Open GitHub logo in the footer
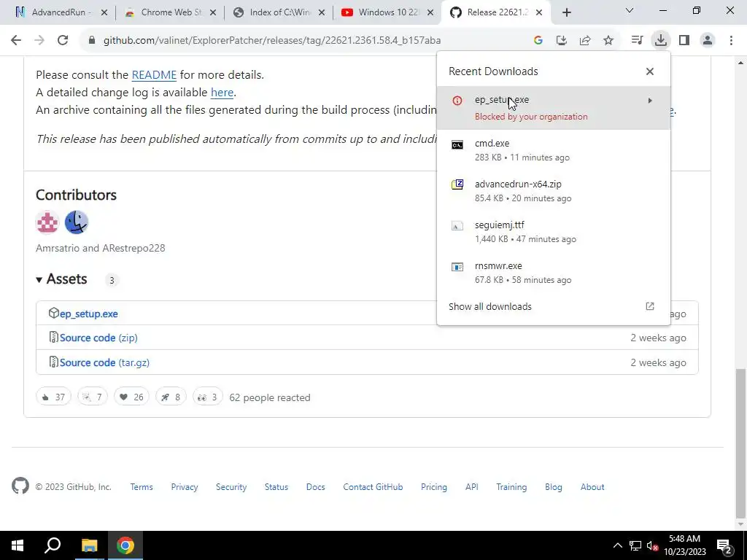747x560 pixels. [x=20, y=486]
